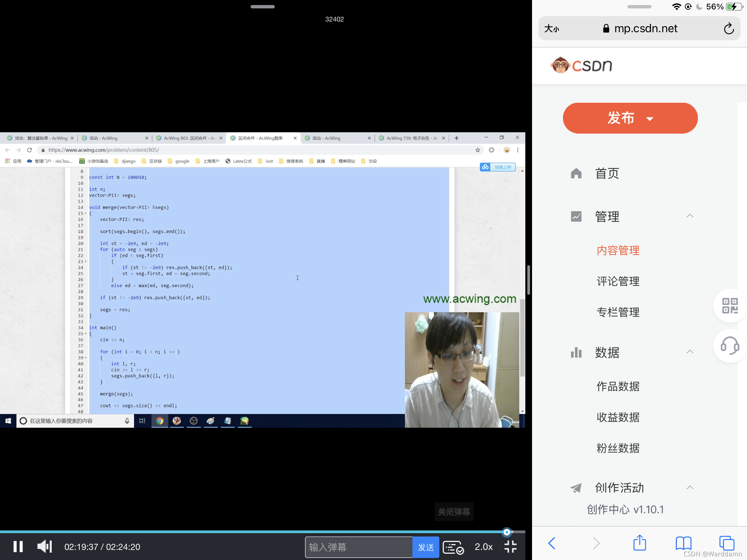Open 粉丝数据 page
The width and height of the screenshot is (747, 560).
[x=618, y=448]
